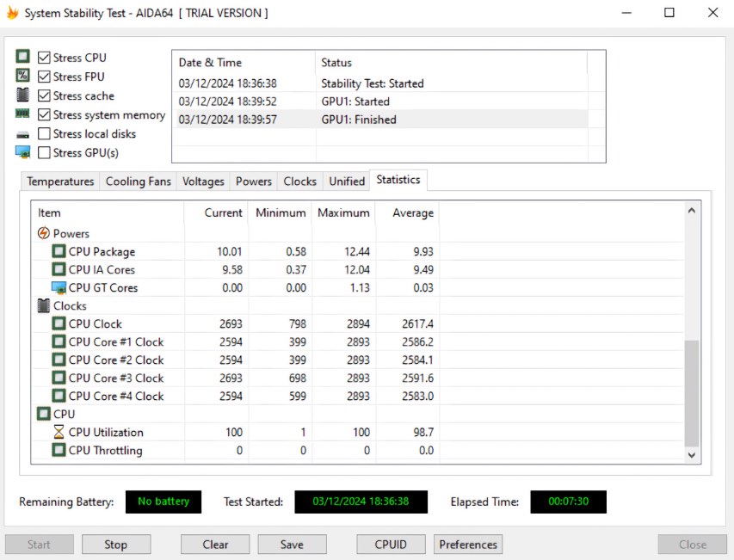Click the Elapsed Time display 00:07:30
This screenshot has height=560, width=734.
[x=568, y=502]
